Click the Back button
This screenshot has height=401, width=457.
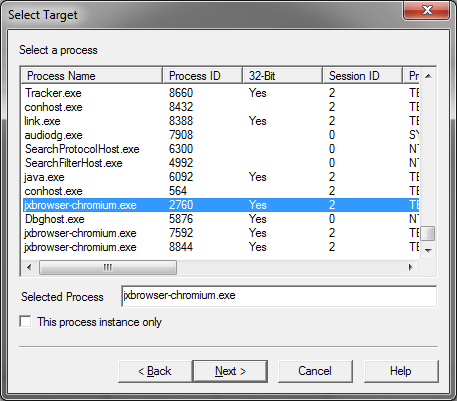[x=155, y=371]
